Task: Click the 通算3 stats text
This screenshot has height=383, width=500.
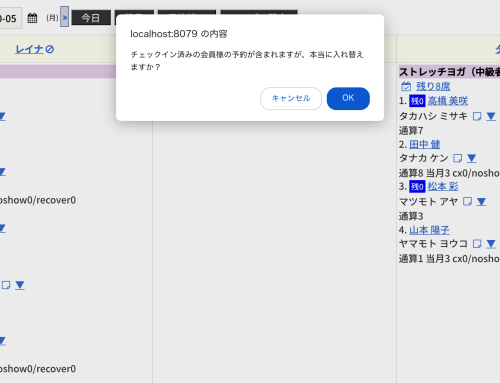Action: coord(411,216)
